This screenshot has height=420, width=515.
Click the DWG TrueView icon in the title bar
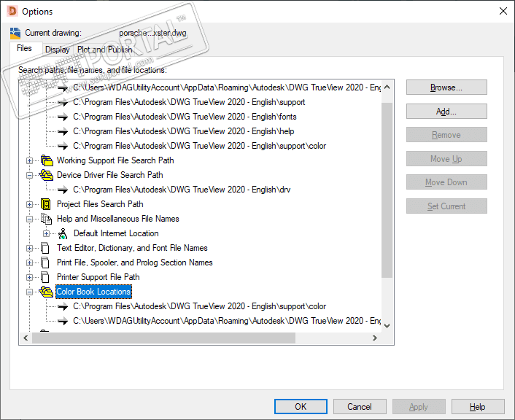click(12, 11)
